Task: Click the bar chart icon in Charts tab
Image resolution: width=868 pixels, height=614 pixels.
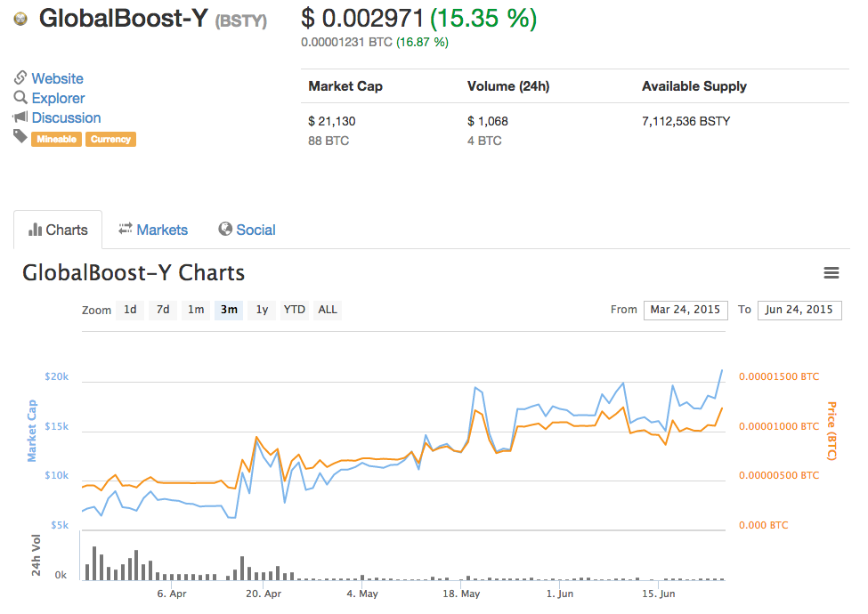Action: coord(35,230)
